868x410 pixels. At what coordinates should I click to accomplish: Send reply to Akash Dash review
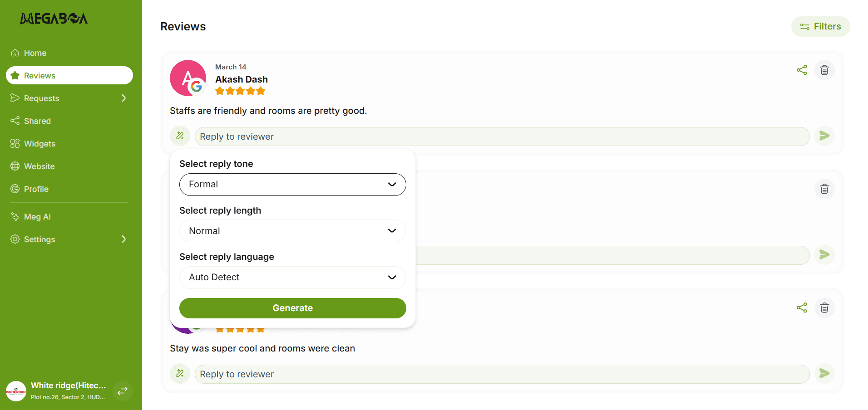point(824,136)
